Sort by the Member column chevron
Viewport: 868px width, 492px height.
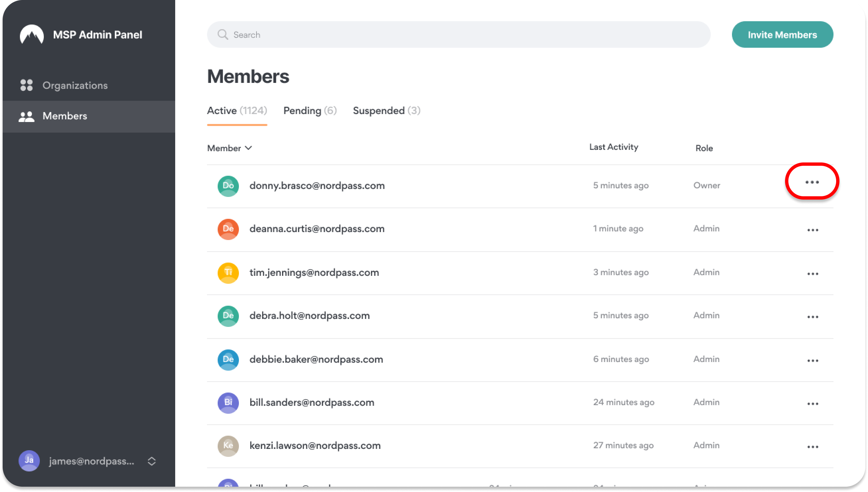[249, 148]
